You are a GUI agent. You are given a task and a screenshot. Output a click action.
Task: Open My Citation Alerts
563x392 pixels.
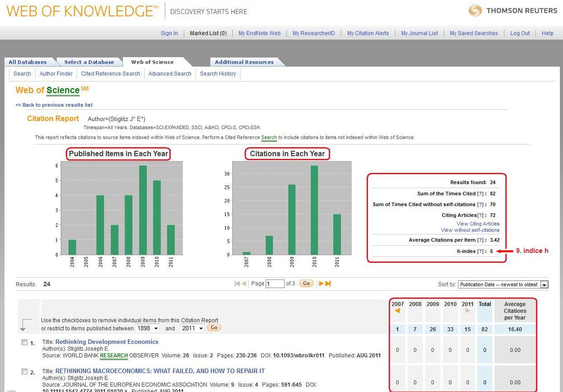(368, 33)
